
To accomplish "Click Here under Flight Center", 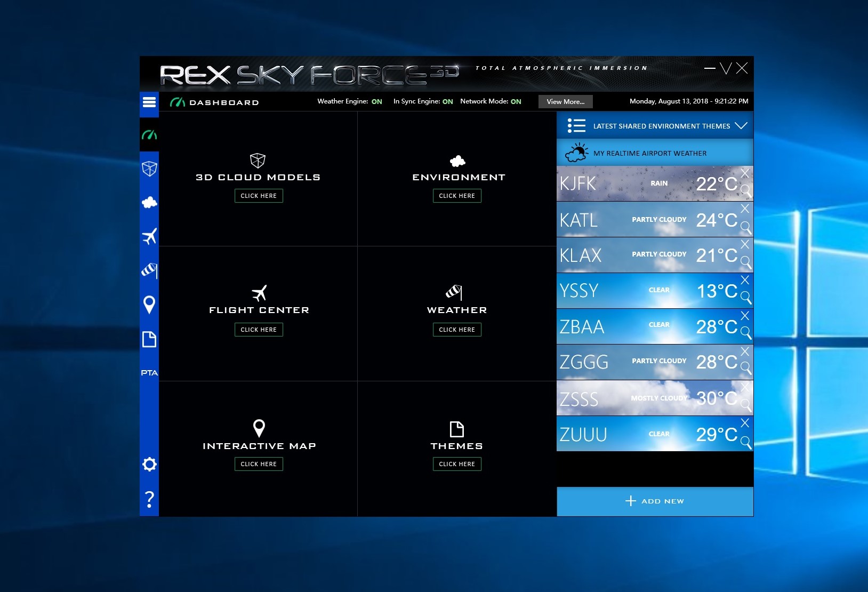I will (259, 330).
